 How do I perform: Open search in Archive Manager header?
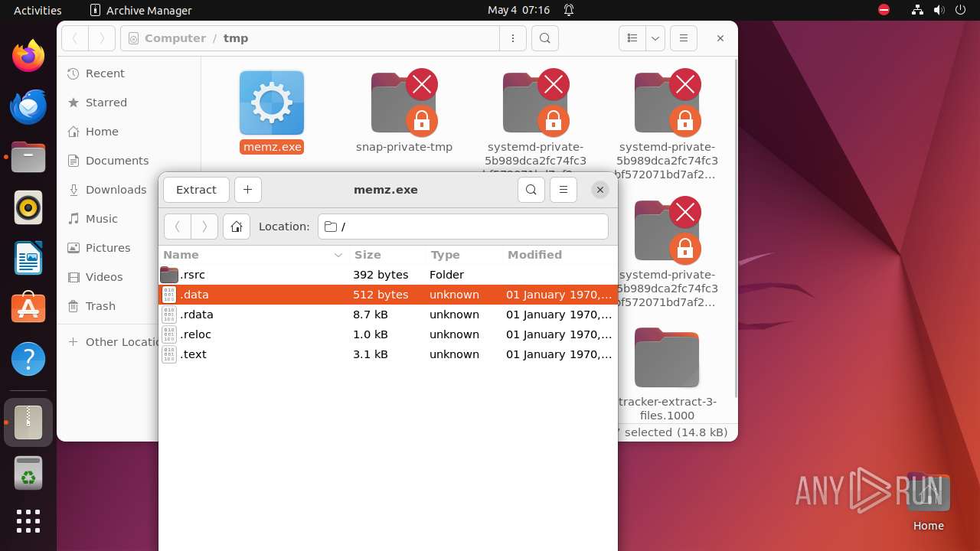coord(531,190)
